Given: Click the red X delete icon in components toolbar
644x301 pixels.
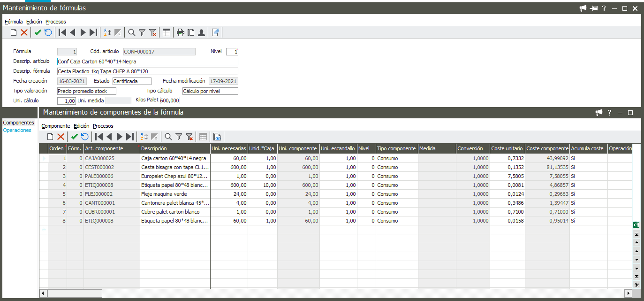Looking at the screenshot, I should coord(61,137).
